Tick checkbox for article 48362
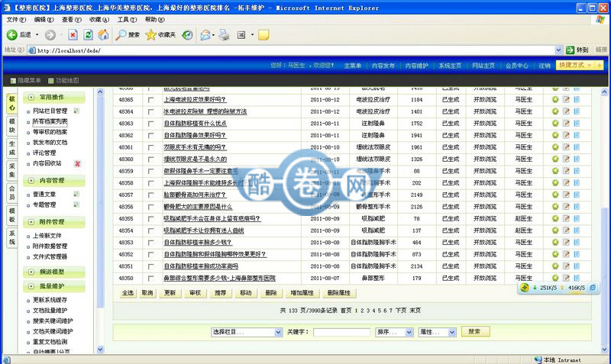Image resolution: width=611 pixels, height=364 pixels. [150, 136]
